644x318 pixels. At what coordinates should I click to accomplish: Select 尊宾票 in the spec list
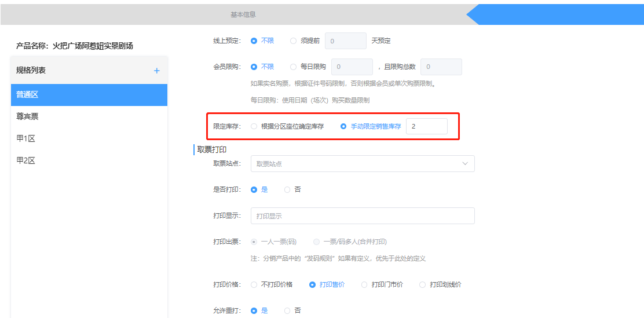pyautogui.click(x=89, y=116)
